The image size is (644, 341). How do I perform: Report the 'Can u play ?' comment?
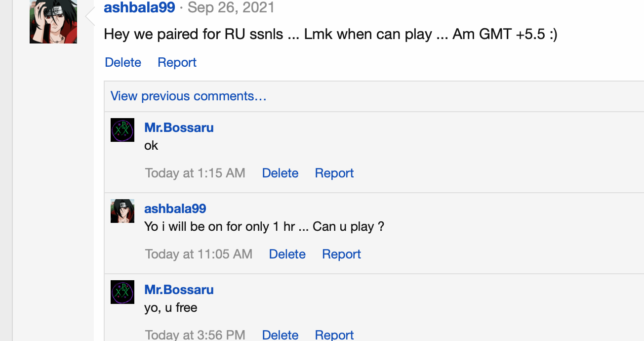point(341,254)
